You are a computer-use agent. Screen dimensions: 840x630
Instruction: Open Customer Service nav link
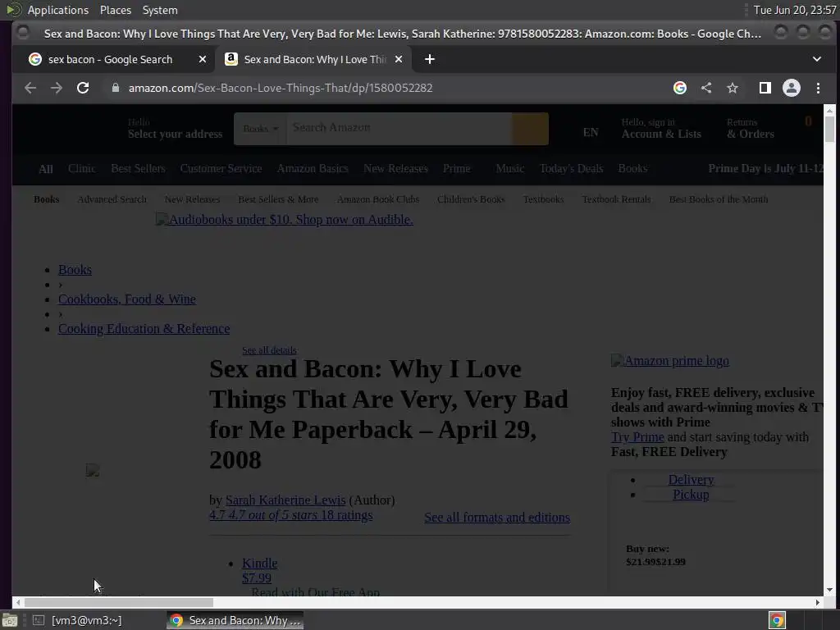pyautogui.click(x=221, y=168)
